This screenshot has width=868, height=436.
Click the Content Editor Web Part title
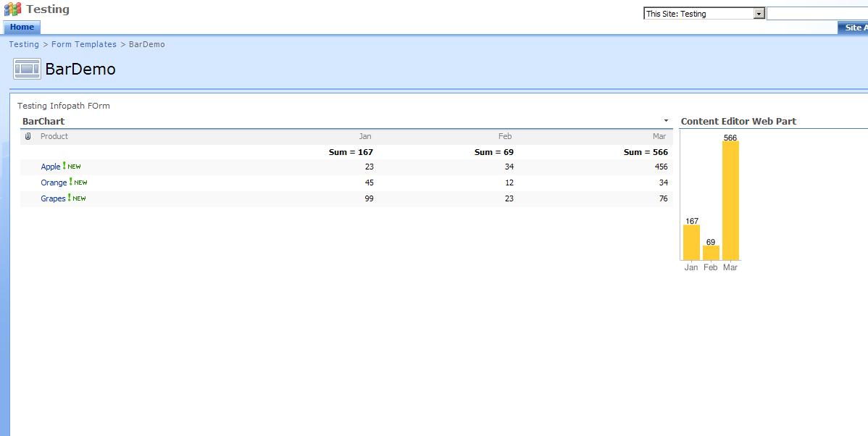[x=738, y=121]
